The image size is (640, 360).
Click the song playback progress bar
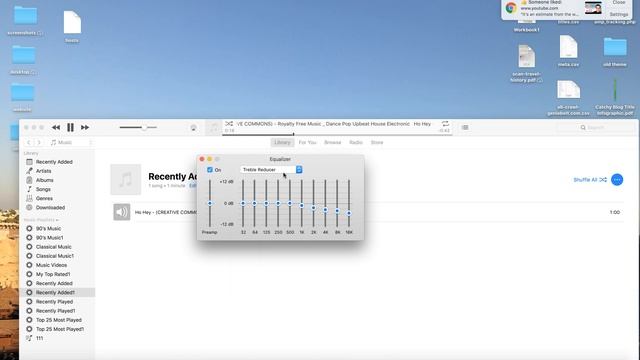337,134
